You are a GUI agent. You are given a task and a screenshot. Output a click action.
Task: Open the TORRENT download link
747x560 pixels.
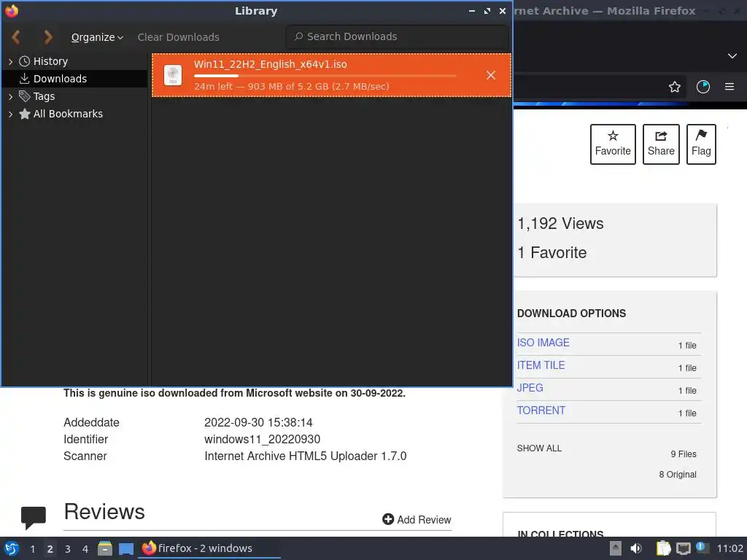tap(541, 411)
